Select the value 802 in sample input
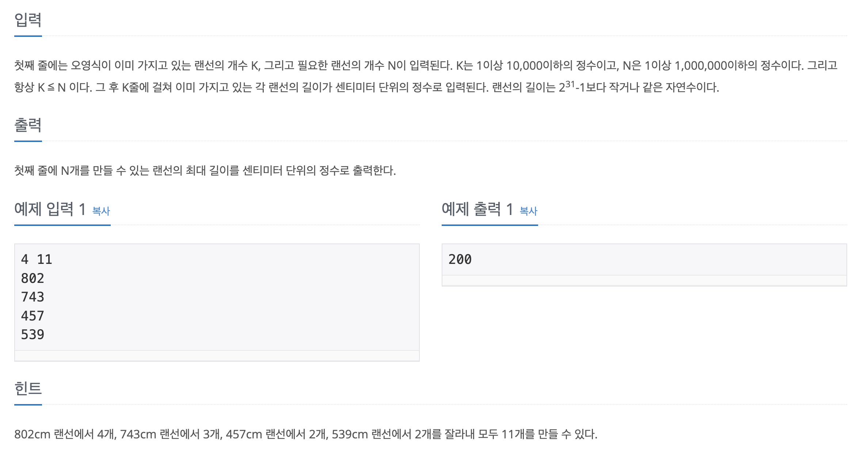Screen dimensions: 868x457 [33, 278]
